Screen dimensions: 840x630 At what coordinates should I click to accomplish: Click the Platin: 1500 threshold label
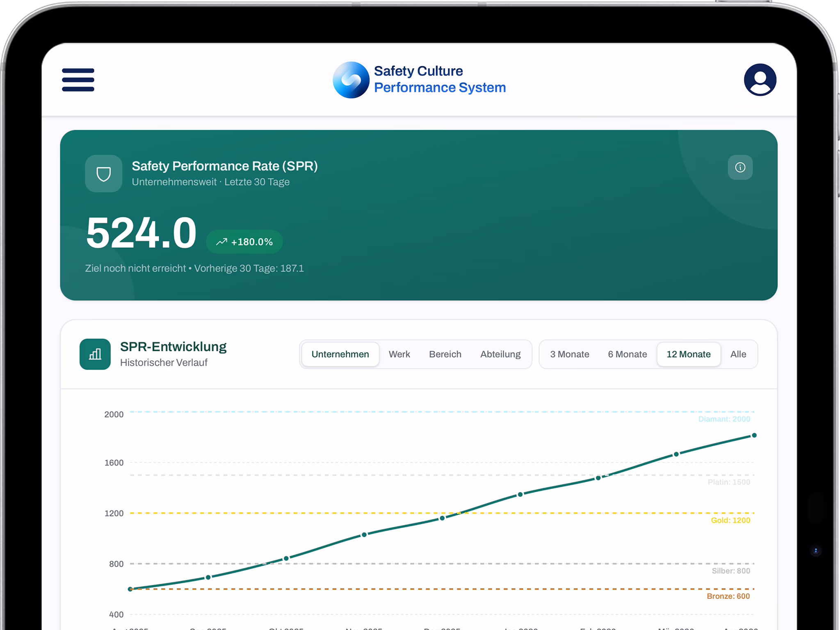click(729, 482)
